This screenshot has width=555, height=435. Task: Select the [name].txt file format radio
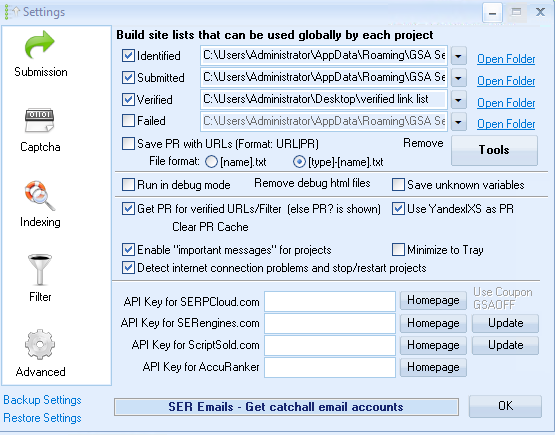[x=211, y=162]
